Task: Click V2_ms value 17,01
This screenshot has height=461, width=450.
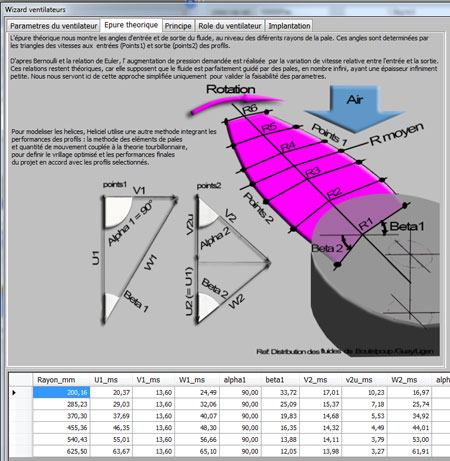Action: 320,392
